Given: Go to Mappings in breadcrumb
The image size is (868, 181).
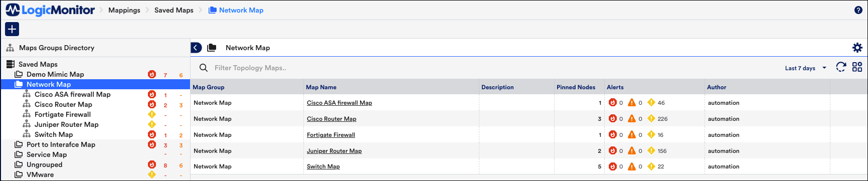Looking at the screenshot, I should click(124, 10).
